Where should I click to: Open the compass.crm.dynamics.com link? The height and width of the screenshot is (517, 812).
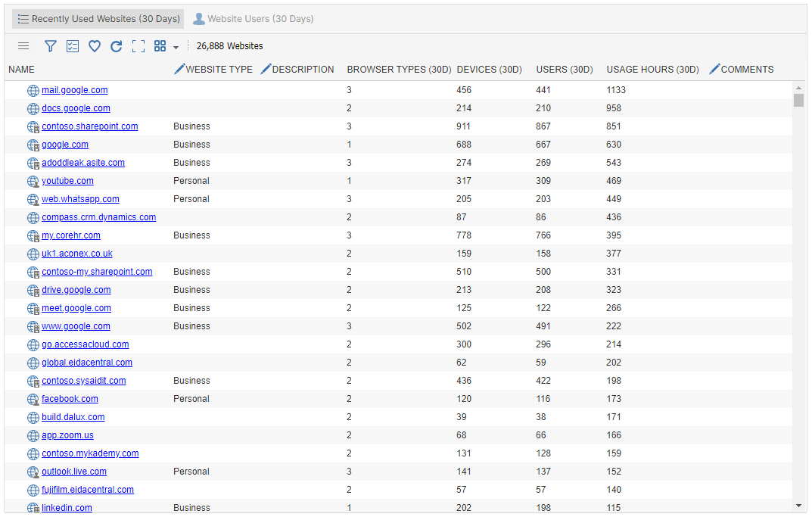point(99,217)
